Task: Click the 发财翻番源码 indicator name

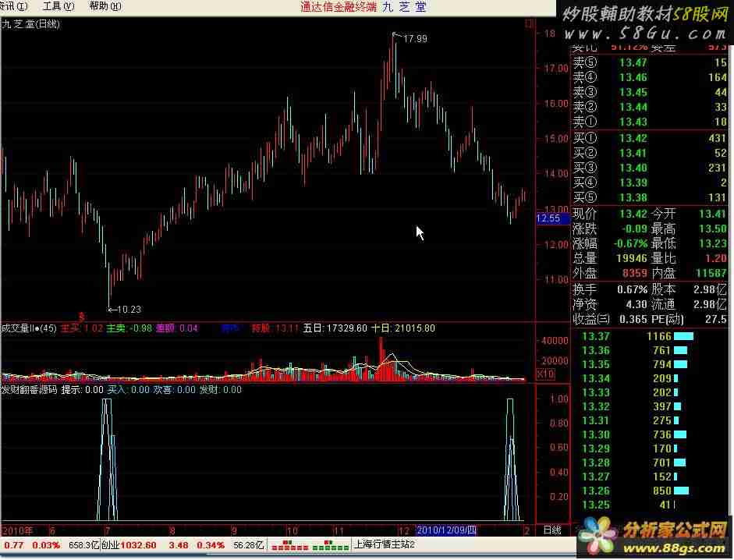Action: point(30,389)
